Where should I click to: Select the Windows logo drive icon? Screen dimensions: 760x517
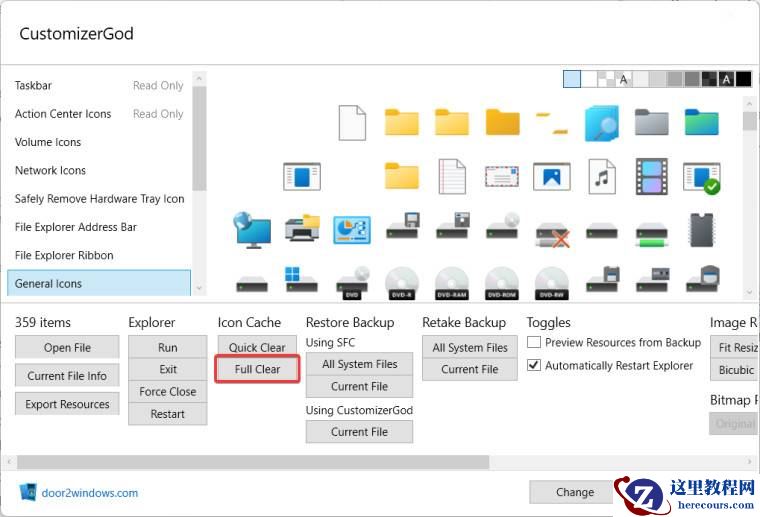coord(301,279)
